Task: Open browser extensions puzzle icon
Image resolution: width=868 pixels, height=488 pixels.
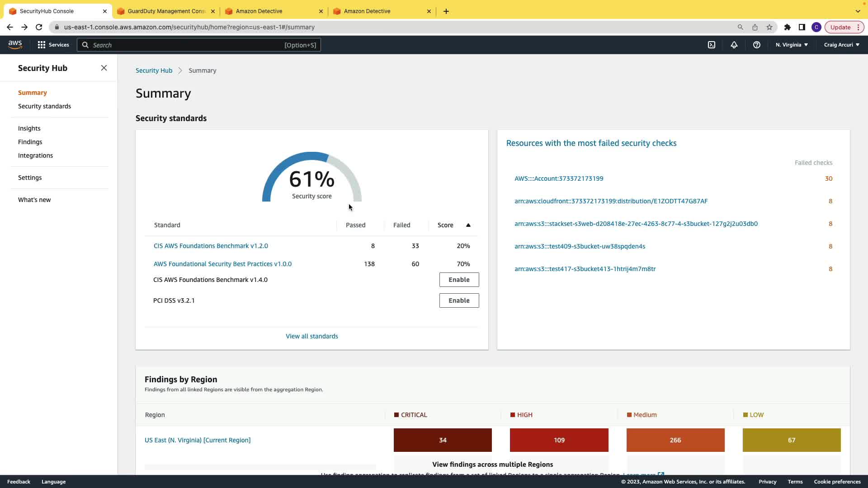Action: click(788, 27)
